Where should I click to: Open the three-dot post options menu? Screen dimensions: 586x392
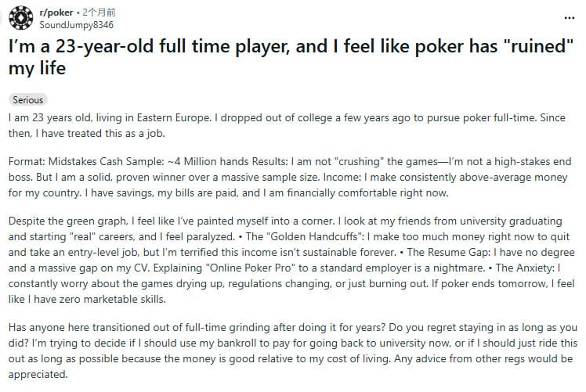(570, 16)
